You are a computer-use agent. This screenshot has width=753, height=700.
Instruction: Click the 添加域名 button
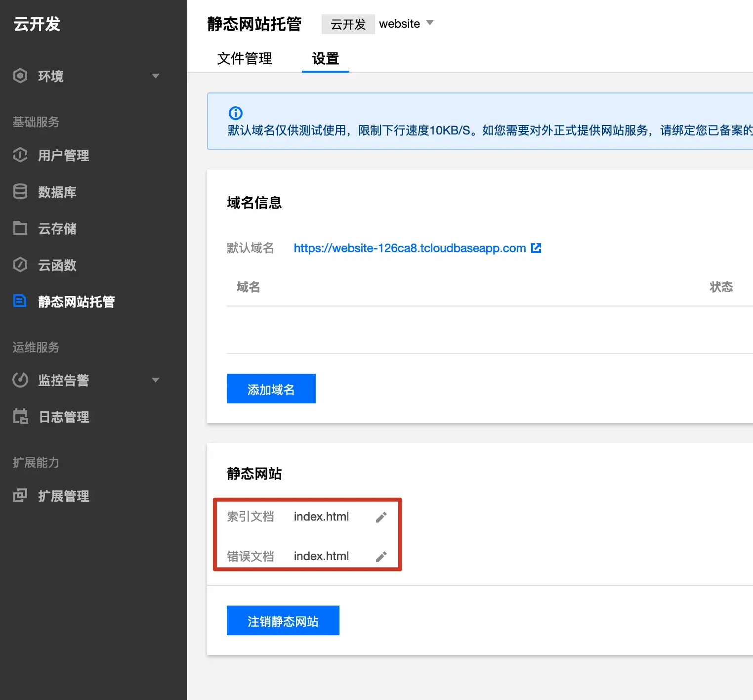coord(271,389)
